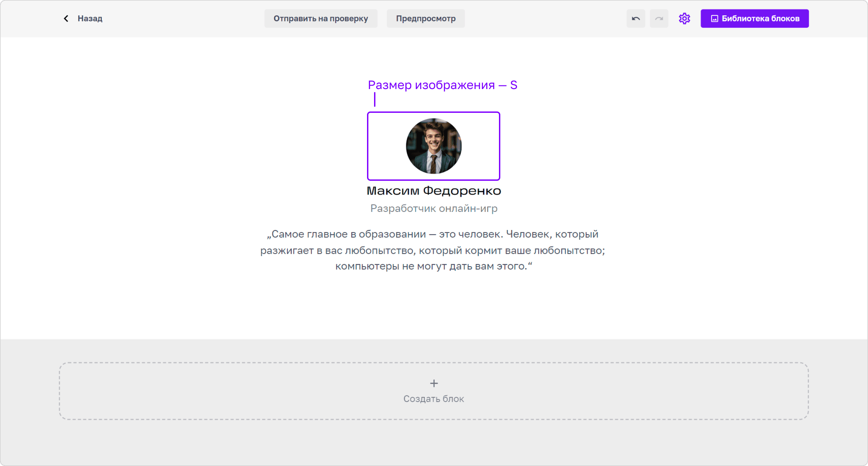
Task: Redo the last undone action
Action: [x=659, y=18]
